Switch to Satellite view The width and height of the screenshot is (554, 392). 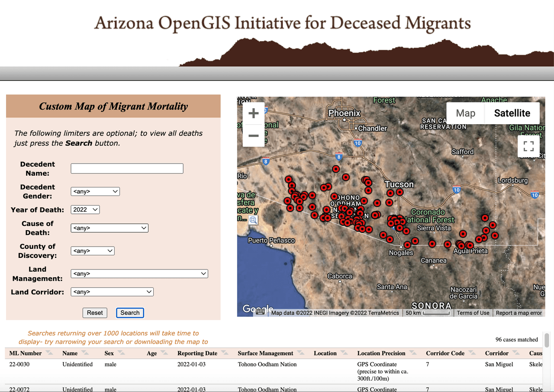coord(512,113)
